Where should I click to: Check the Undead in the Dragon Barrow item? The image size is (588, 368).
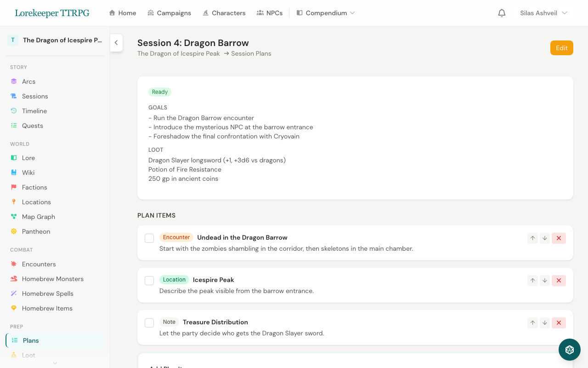(149, 238)
